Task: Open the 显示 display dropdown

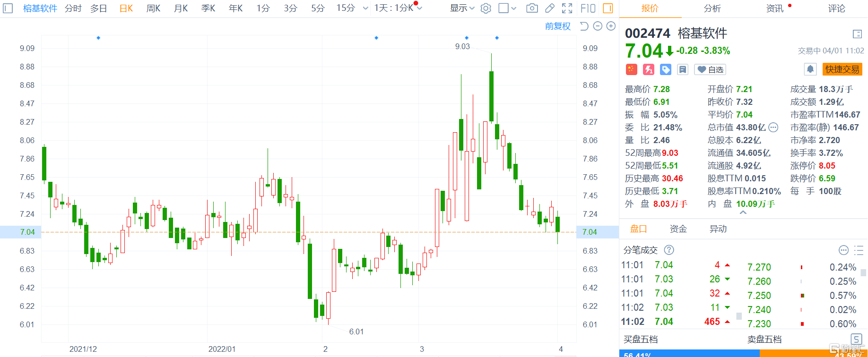Action: tap(462, 8)
